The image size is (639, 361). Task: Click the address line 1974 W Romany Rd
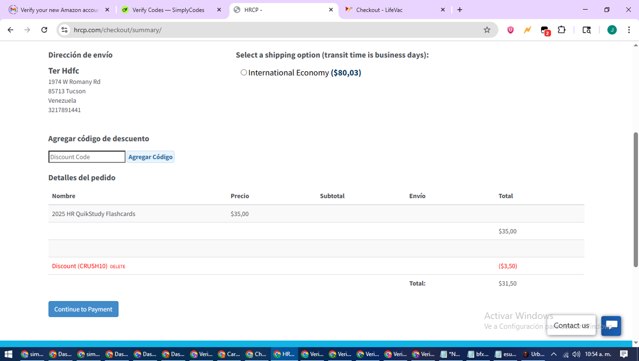click(x=74, y=82)
